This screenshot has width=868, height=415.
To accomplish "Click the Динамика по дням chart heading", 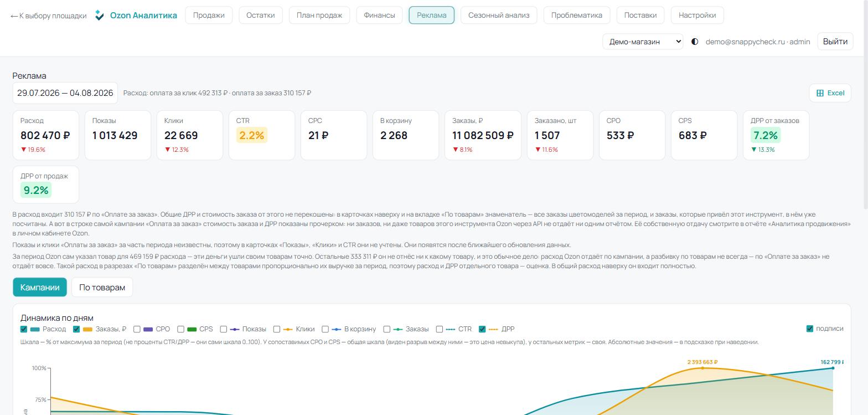I will (x=57, y=318).
